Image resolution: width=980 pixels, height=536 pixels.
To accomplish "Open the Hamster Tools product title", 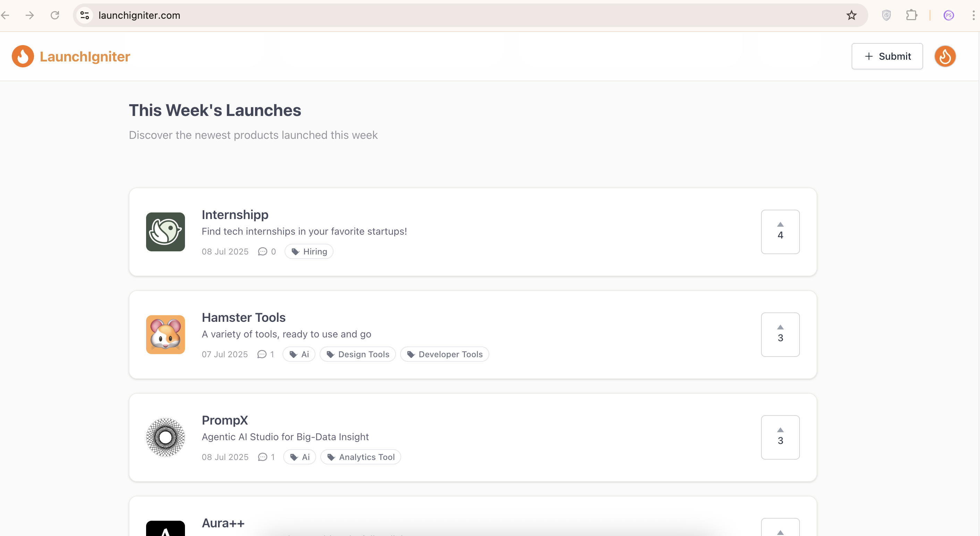I will [x=244, y=318].
